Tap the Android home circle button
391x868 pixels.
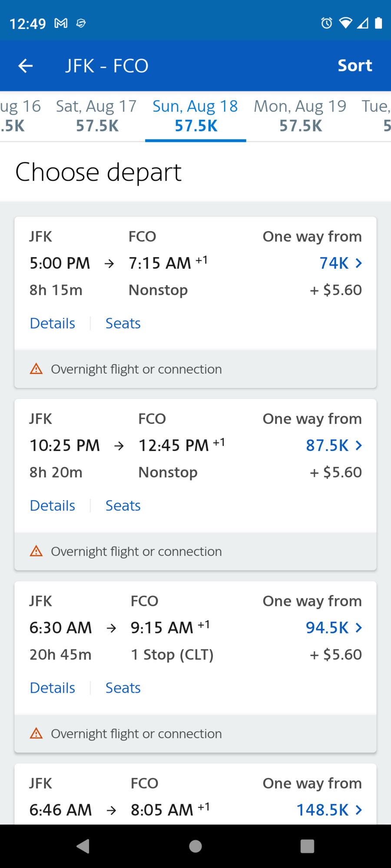click(x=195, y=846)
